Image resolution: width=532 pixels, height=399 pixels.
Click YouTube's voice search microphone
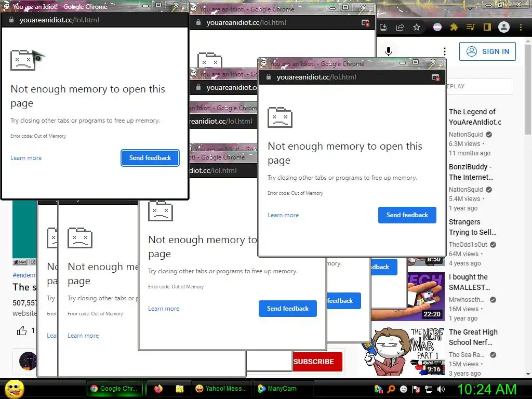click(389, 51)
